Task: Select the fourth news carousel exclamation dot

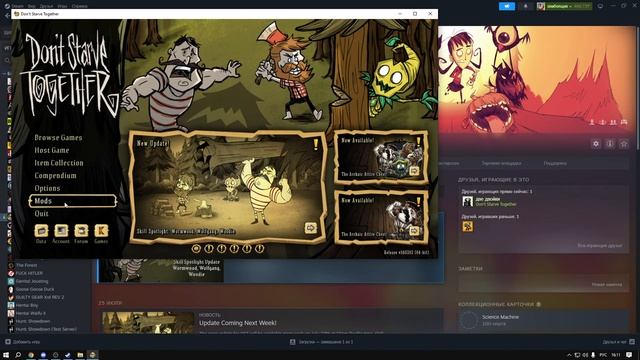Action: coord(234,248)
